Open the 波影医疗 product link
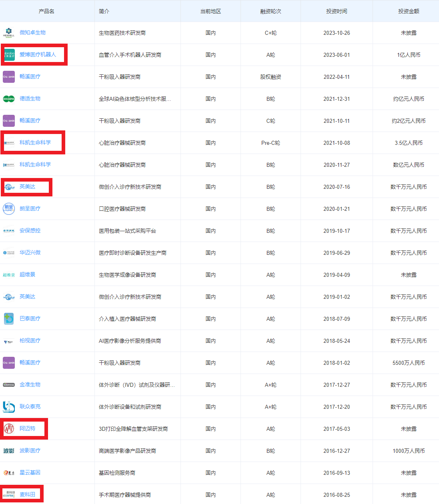The height and width of the screenshot is (504, 439). click(30, 451)
